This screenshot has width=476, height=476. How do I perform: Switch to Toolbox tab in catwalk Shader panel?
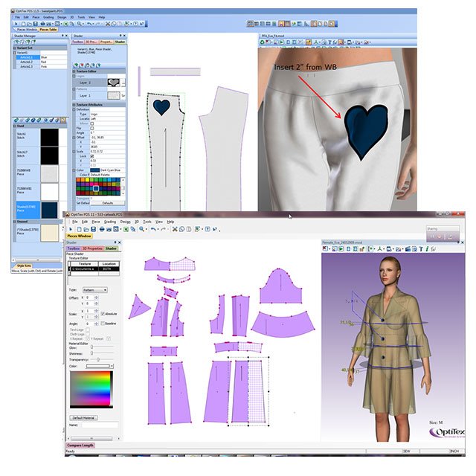click(74, 248)
